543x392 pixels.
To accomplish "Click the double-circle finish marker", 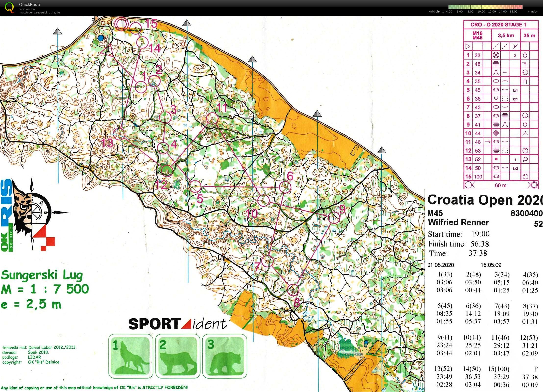I will pos(122,24).
